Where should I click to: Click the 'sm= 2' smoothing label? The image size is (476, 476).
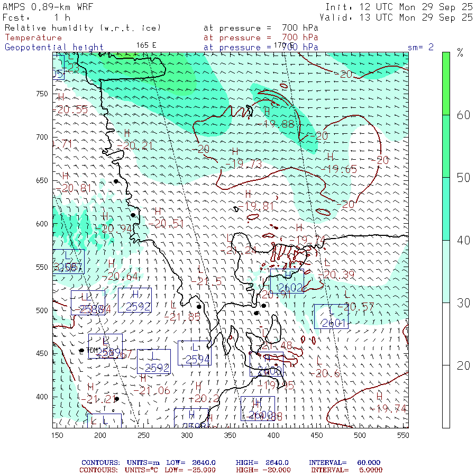point(420,47)
